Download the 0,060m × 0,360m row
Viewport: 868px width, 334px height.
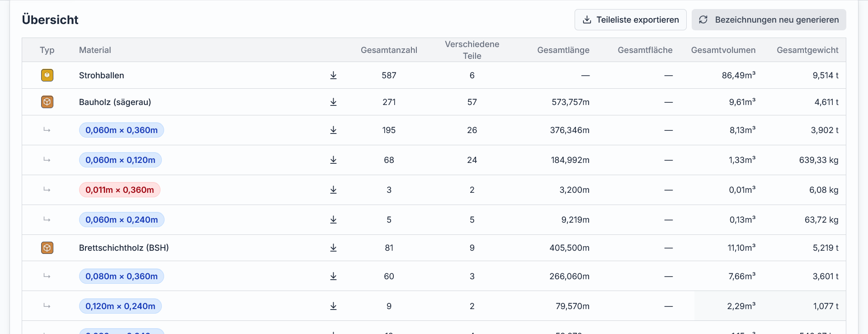[333, 130]
